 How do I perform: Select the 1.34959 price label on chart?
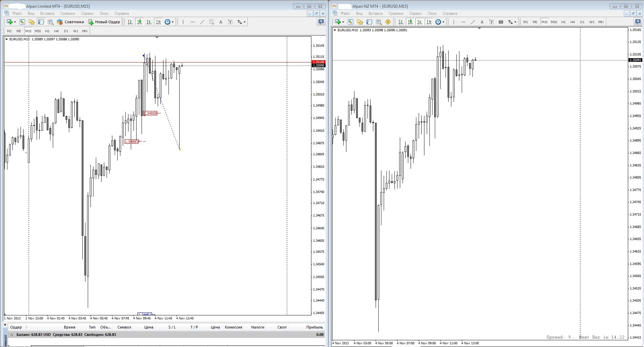click(150, 113)
